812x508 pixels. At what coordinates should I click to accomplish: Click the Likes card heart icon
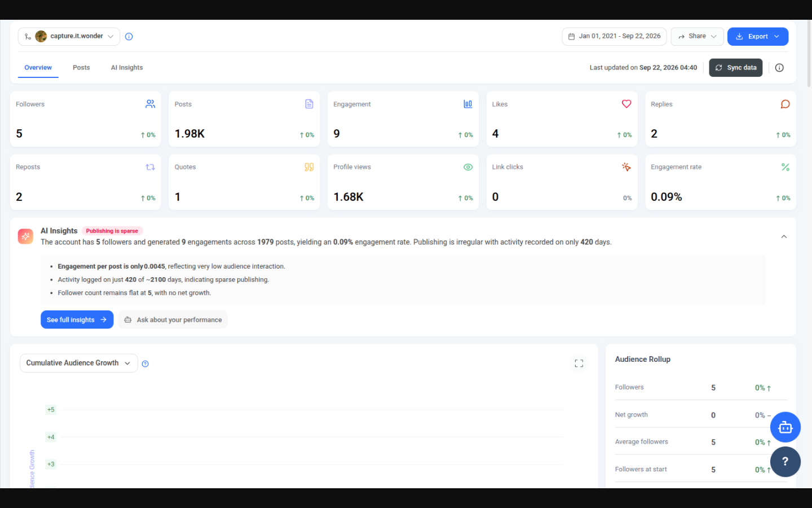[x=626, y=104]
